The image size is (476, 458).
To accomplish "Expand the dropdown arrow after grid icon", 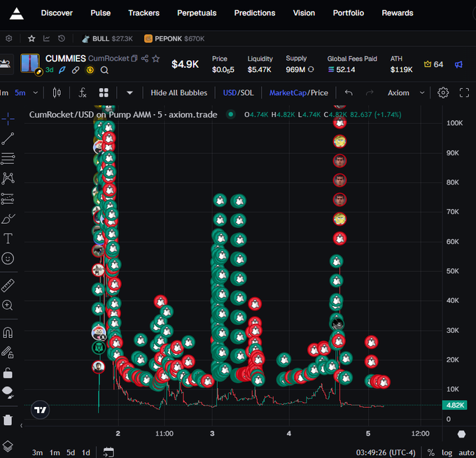I will tap(129, 93).
